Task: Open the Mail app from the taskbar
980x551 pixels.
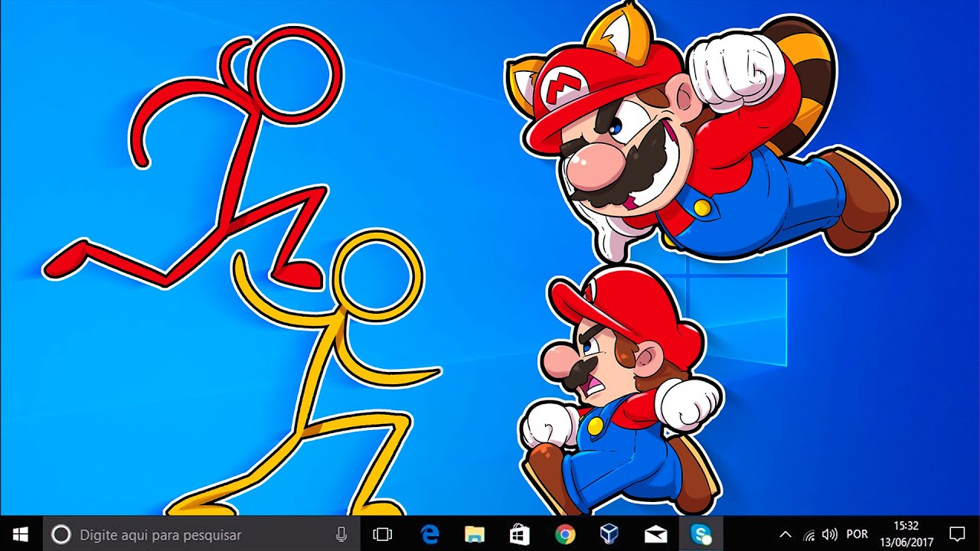Action: 655,535
